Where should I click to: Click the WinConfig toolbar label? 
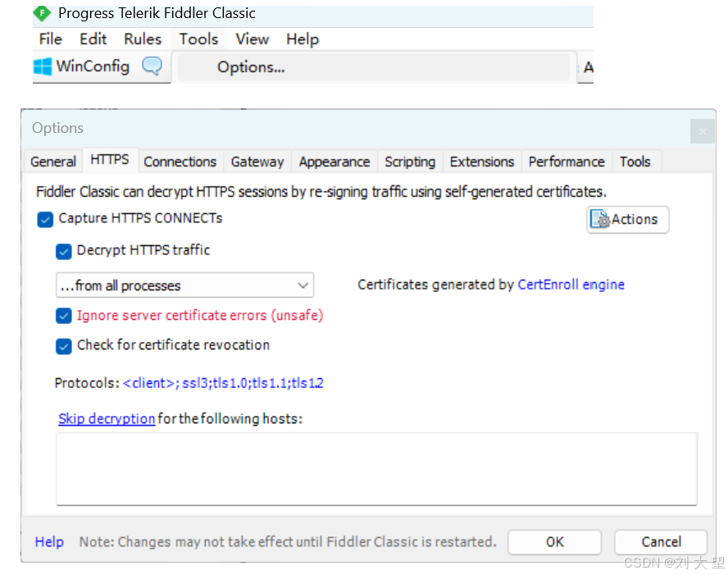pos(93,66)
